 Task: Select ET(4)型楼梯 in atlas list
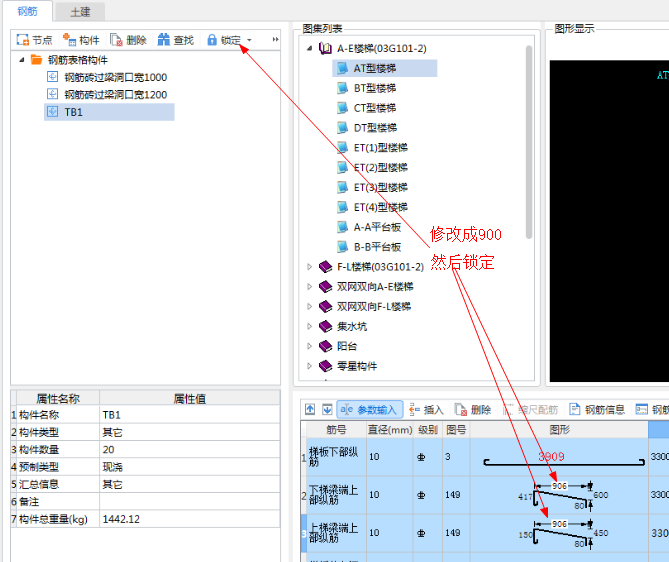381,207
